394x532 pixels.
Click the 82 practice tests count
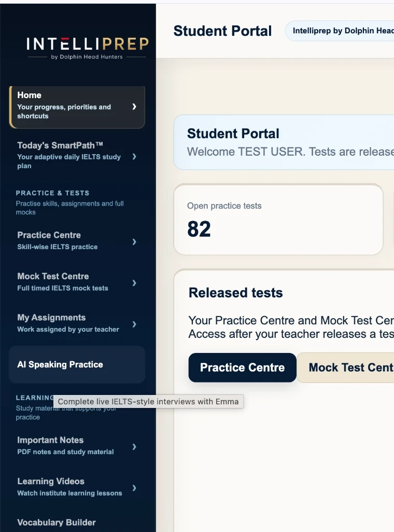pyautogui.click(x=199, y=229)
